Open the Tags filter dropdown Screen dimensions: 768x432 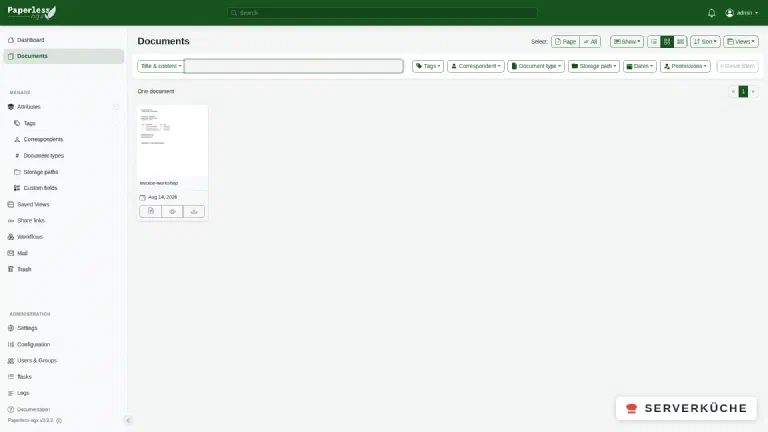pos(428,66)
